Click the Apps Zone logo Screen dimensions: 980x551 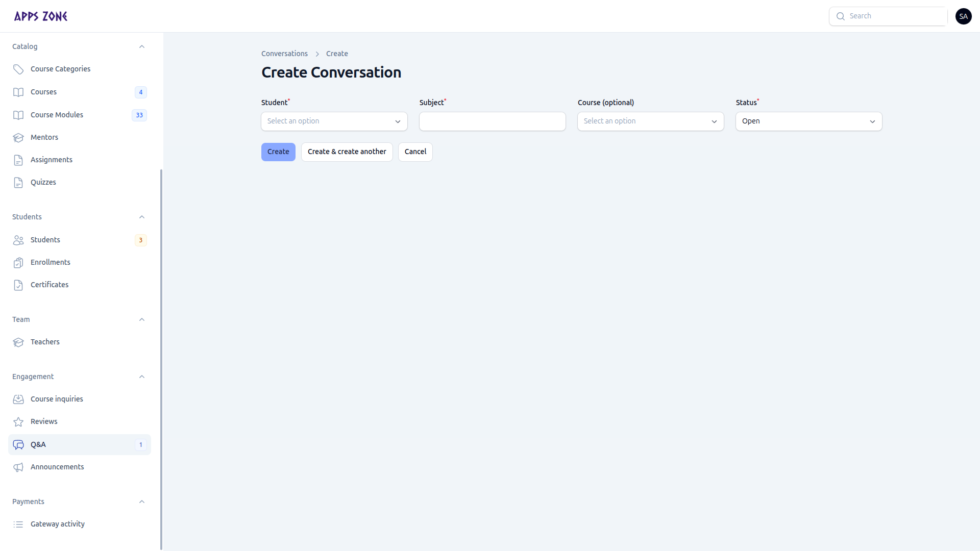pyautogui.click(x=41, y=16)
